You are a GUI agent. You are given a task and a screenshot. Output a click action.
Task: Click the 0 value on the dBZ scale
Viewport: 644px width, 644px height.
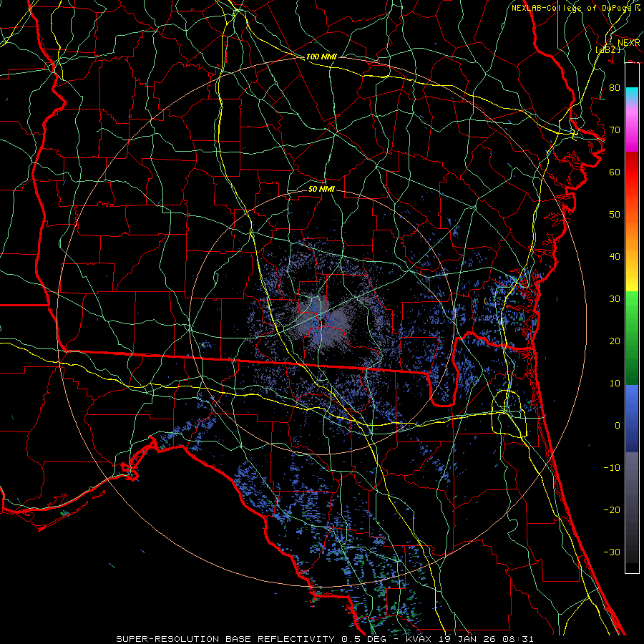coord(618,426)
